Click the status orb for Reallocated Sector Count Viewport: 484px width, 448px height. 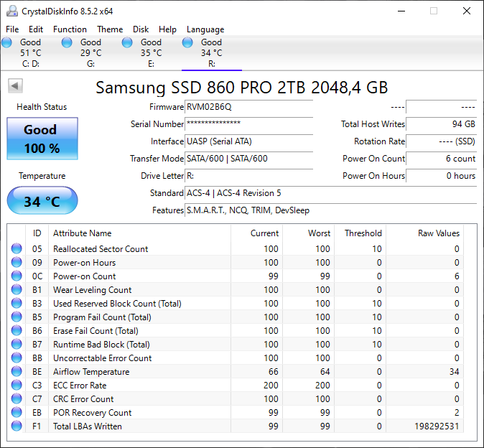click(17, 249)
